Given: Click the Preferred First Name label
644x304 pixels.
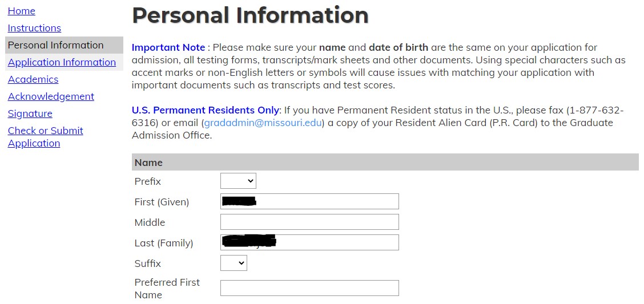Looking at the screenshot, I should [167, 288].
